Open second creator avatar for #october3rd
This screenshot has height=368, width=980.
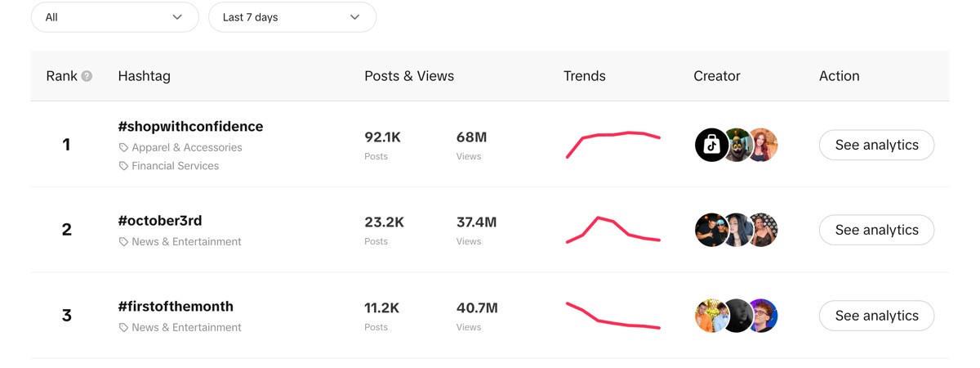pyautogui.click(x=737, y=230)
